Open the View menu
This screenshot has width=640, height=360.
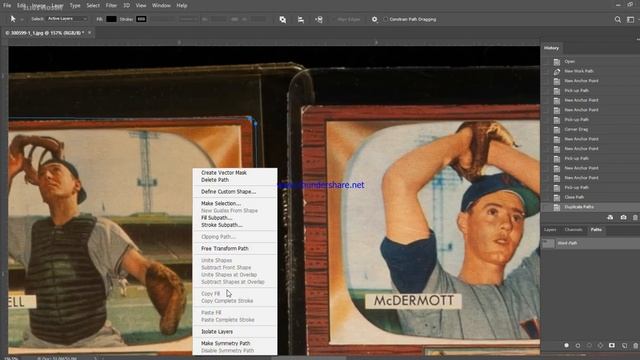pos(141,6)
